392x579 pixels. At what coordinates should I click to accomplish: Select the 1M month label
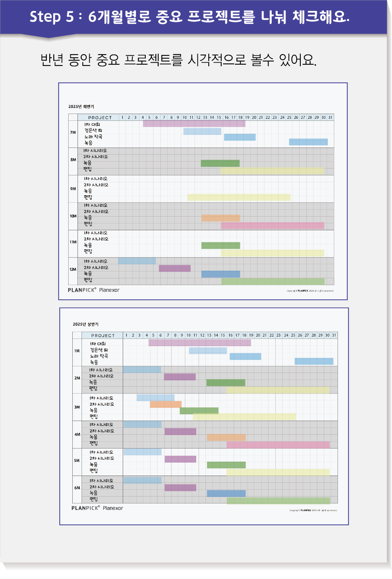pos(77,351)
